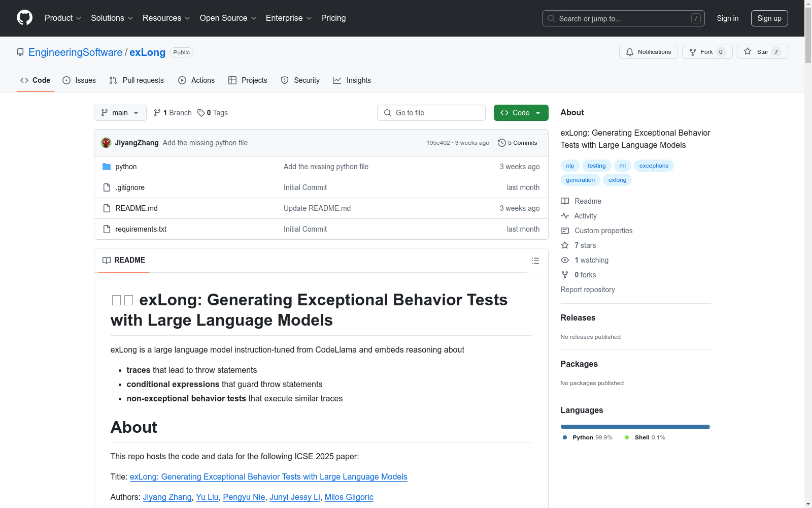Open the Security tab
Screen dimensions: 812x508
[x=300, y=80]
